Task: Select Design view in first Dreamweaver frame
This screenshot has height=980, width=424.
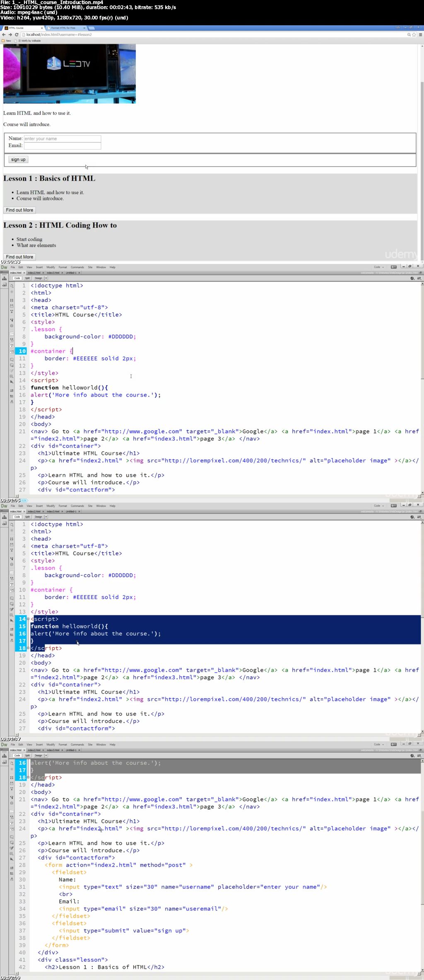Action: [x=39, y=278]
